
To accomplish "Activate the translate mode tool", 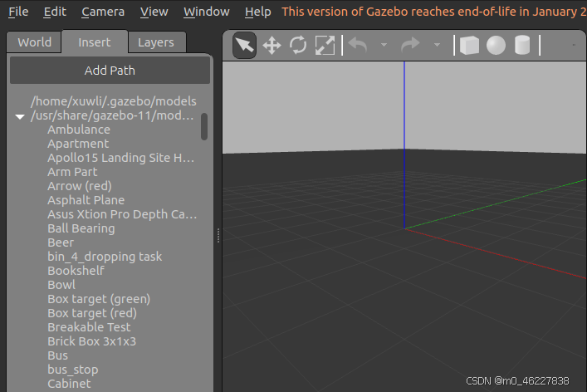I will (x=271, y=46).
